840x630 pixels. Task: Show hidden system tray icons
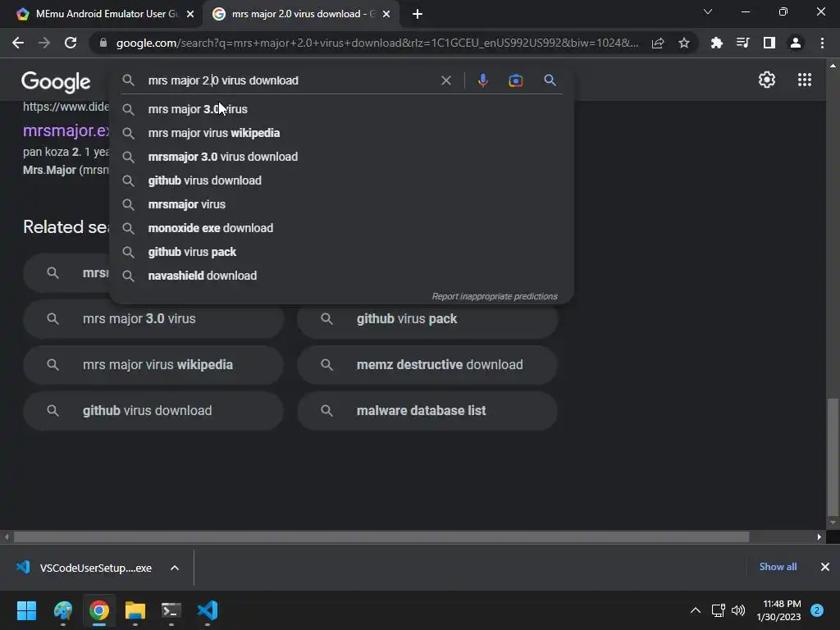[696, 610]
